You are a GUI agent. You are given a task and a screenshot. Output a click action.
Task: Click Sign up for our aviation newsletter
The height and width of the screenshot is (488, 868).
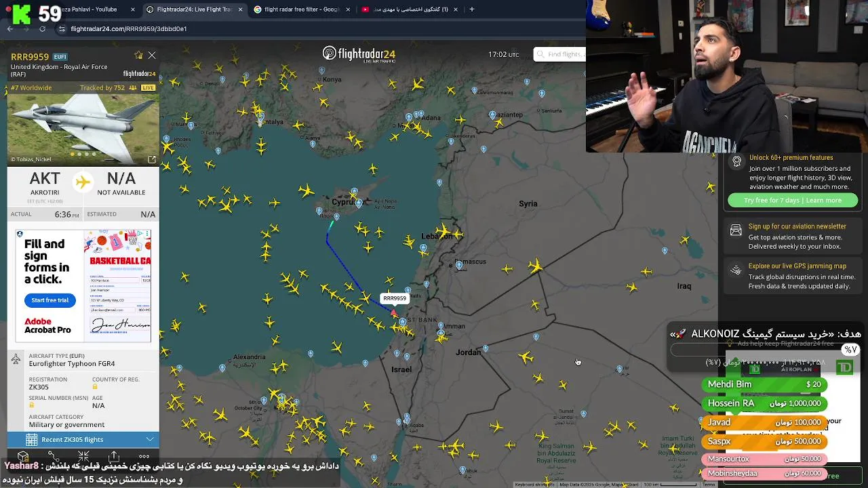(797, 226)
